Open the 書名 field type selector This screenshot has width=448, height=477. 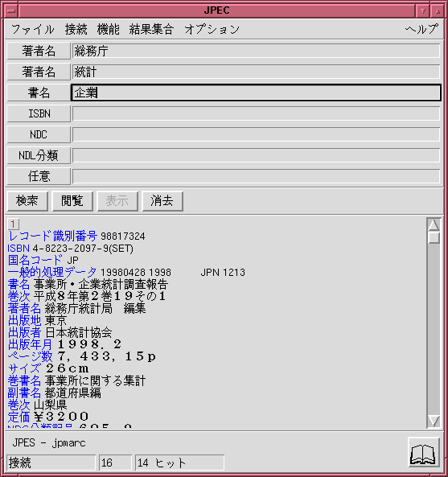coord(39,93)
